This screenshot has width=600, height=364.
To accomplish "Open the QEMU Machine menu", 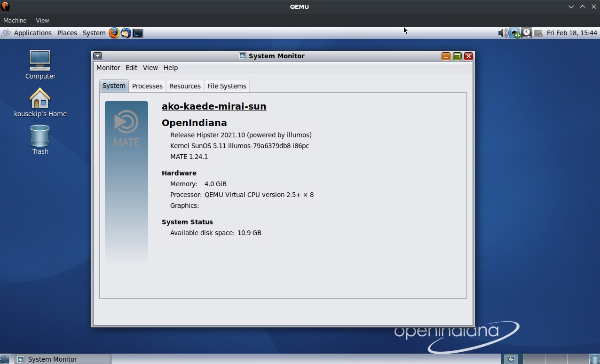I will click(x=15, y=20).
